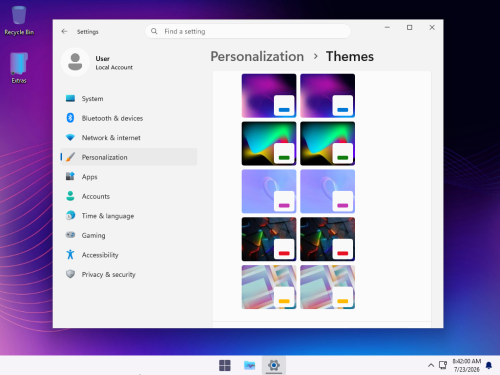The width and height of the screenshot is (500, 375).
Task: Apply left lavender theme with pink accent
Action: [269, 191]
